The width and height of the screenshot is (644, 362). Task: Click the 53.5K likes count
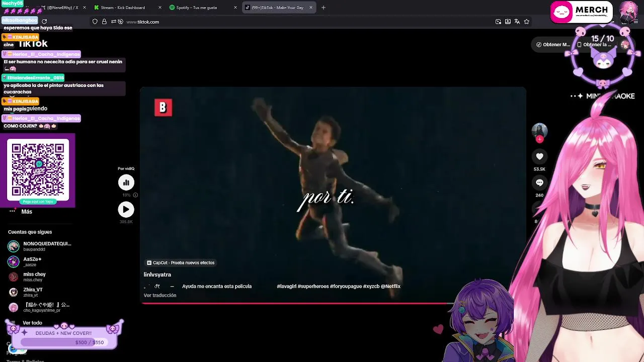[539, 169]
